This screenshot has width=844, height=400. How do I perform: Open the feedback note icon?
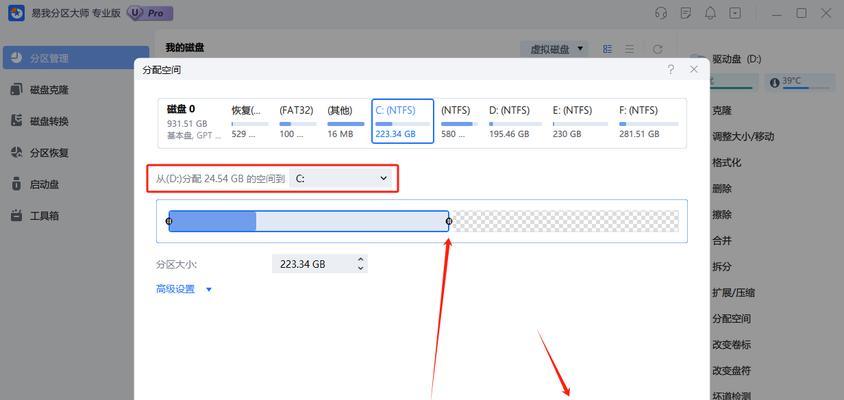tap(686, 13)
